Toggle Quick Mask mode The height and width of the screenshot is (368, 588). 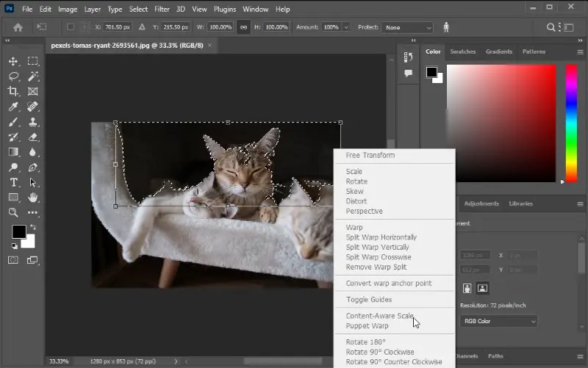[13, 260]
